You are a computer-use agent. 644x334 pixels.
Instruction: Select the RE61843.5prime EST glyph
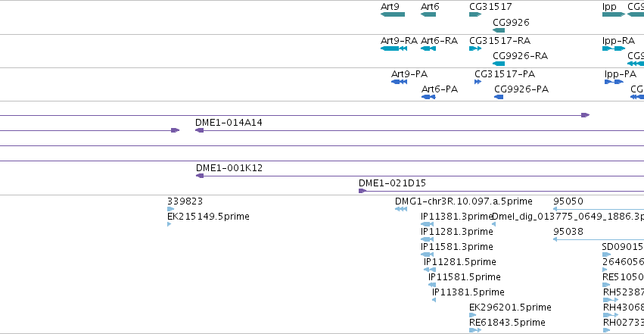[x=475, y=330]
